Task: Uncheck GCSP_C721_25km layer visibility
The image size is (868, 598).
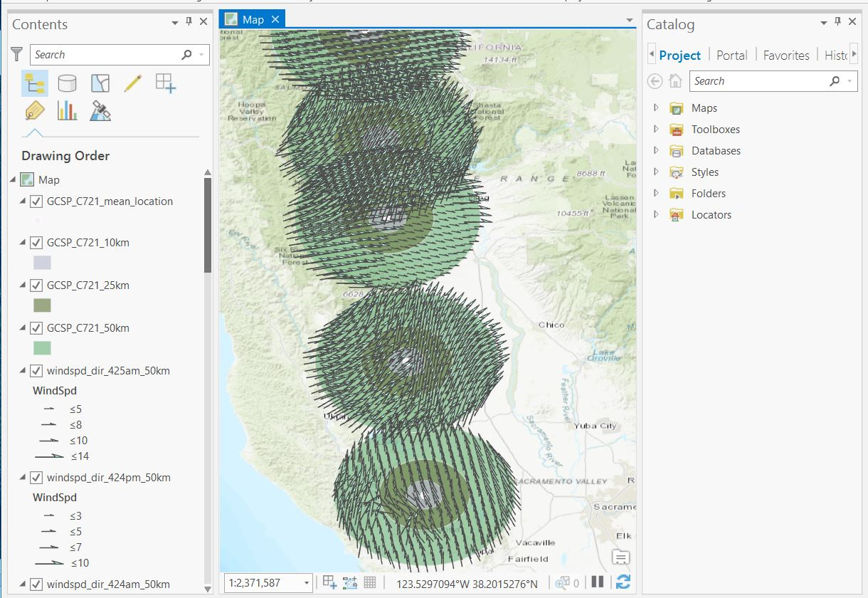Action: click(x=36, y=285)
